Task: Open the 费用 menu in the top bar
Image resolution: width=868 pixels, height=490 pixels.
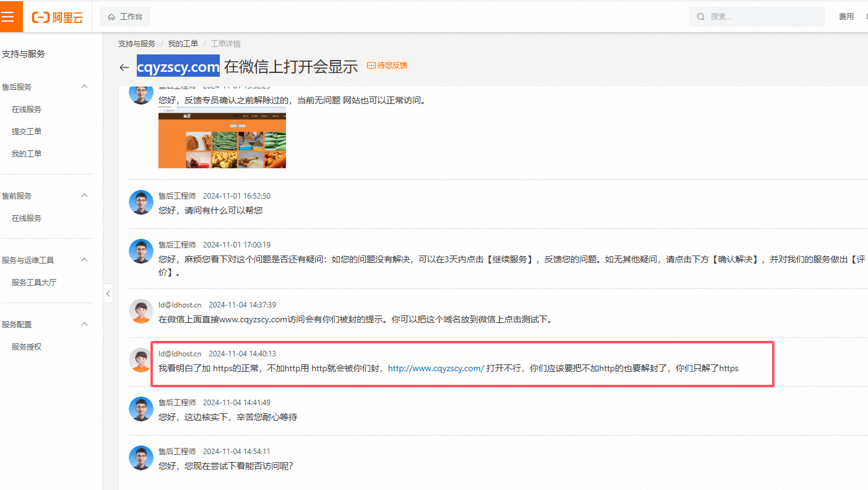Action: point(846,17)
